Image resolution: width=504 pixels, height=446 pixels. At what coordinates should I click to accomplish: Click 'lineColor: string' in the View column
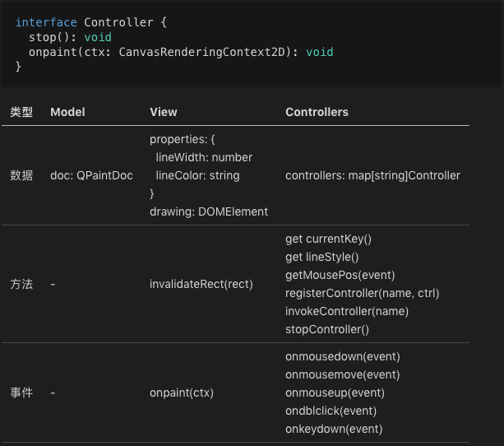click(197, 175)
